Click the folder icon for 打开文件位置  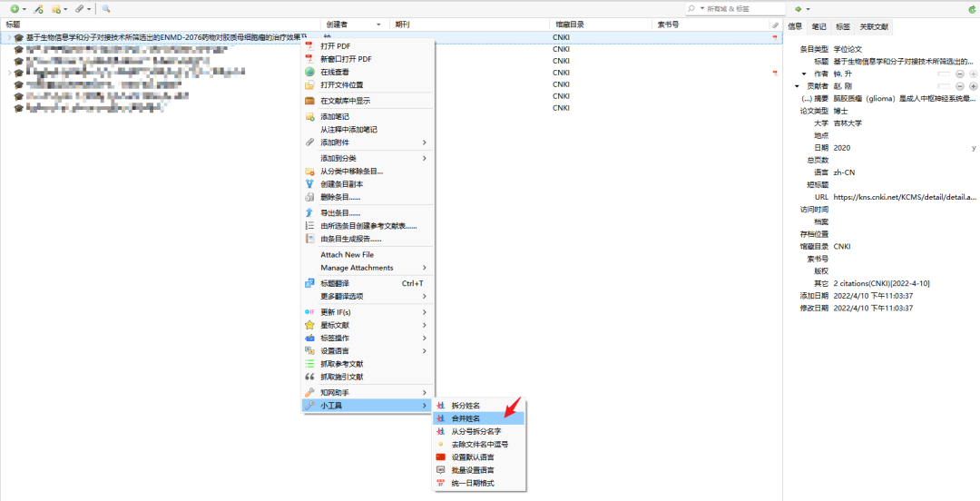[x=309, y=84]
